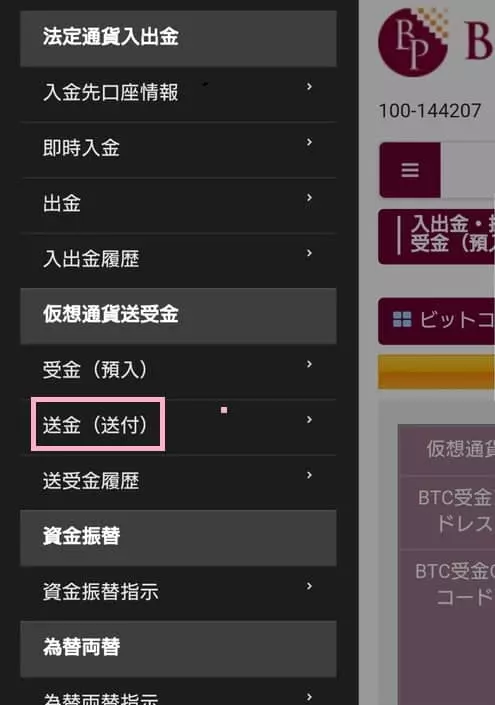View 送受金履歴 transfer history
The width and height of the screenshot is (495, 705).
pos(178,482)
